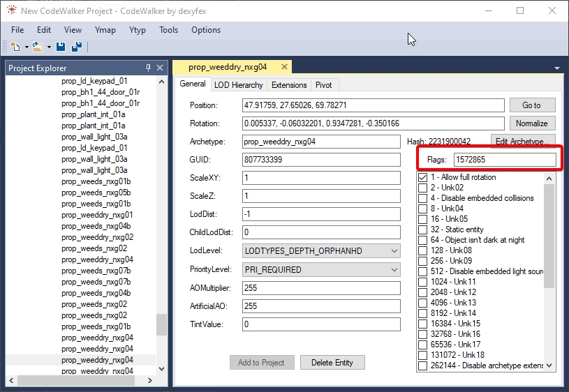Click the TintValue input field
Image resolution: width=569 pixels, height=392 pixels.
coord(321,324)
